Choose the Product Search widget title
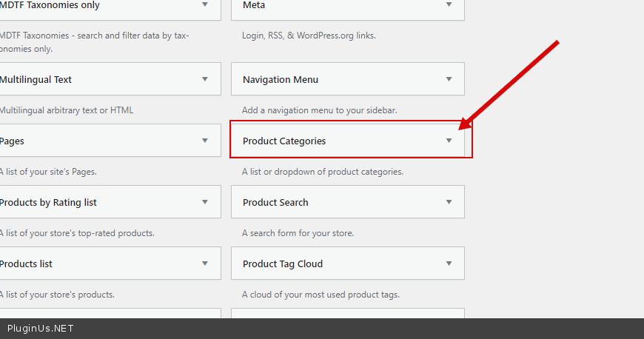Image resolution: width=644 pixels, height=339 pixels. pos(275,202)
